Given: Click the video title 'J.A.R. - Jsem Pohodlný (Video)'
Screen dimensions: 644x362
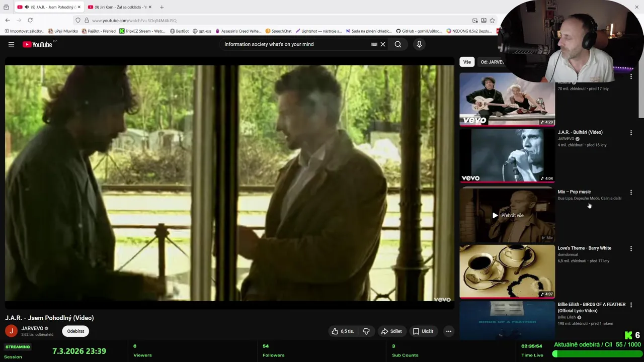Looking at the screenshot, I should point(49,318).
